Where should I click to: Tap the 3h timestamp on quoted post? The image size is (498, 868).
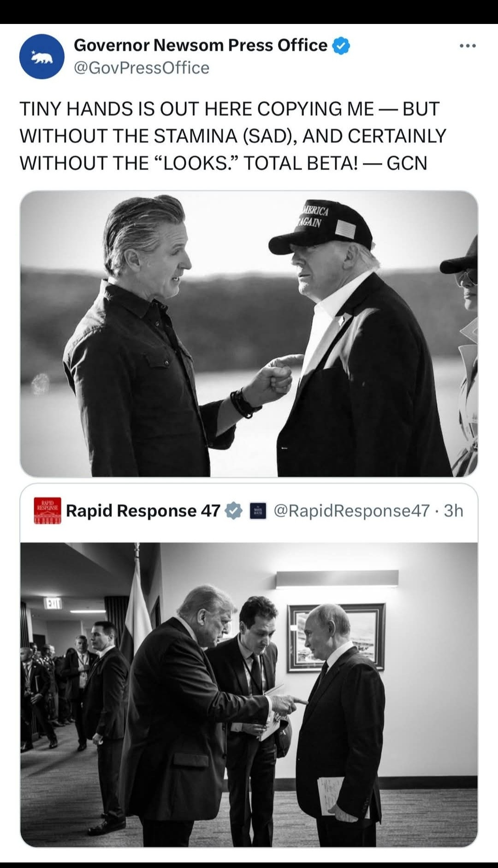pos(453,510)
